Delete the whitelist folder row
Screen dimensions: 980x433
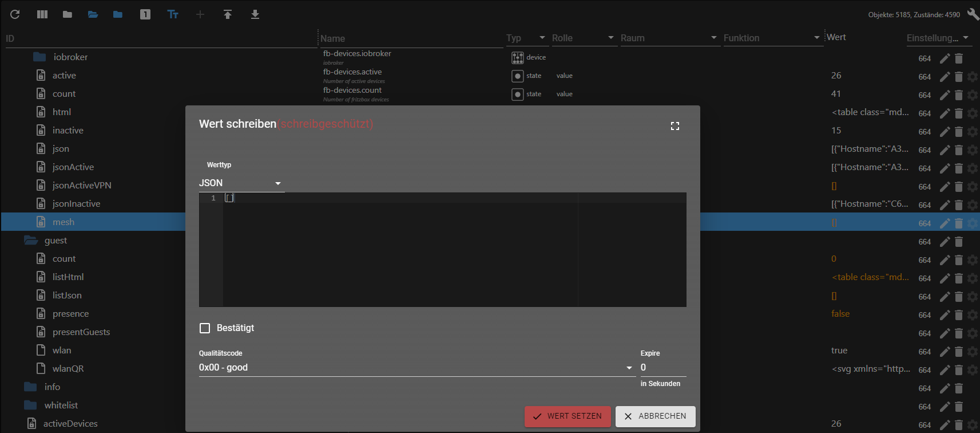[x=959, y=407]
